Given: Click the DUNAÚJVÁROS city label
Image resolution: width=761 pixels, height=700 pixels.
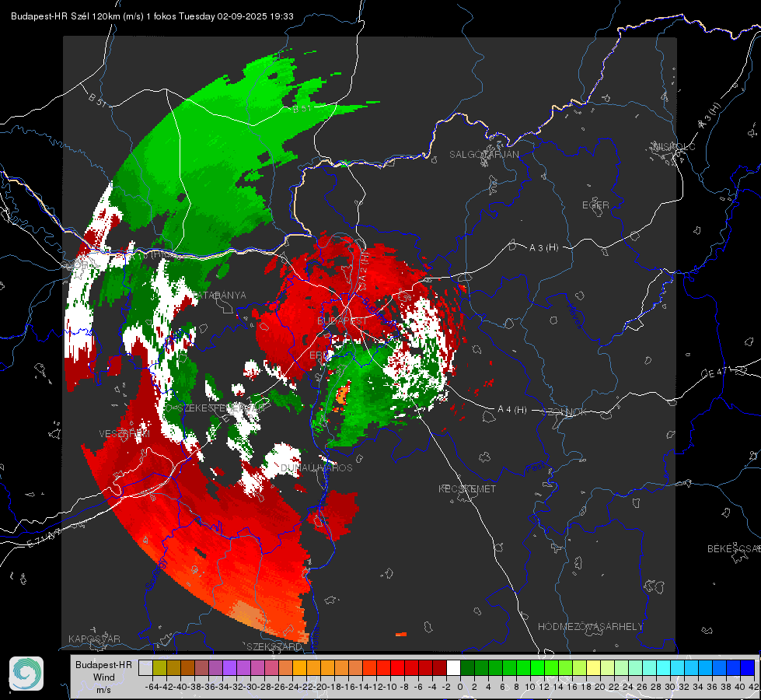Looking at the screenshot, I should coord(316,467).
